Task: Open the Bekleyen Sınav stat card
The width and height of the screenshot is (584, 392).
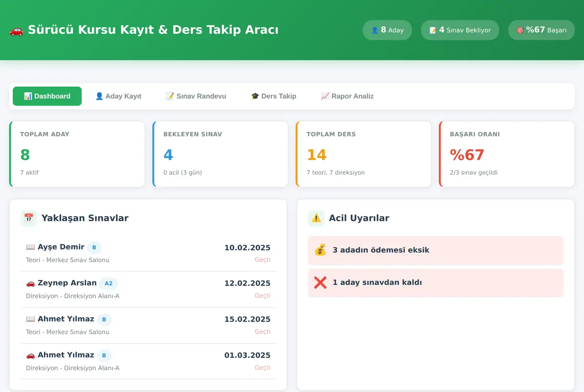Action: pyautogui.click(x=220, y=154)
